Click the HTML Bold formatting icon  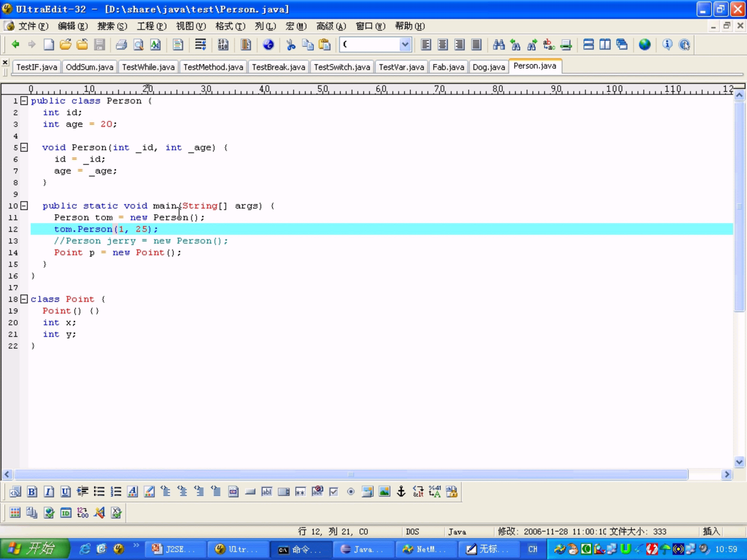click(x=32, y=492)
